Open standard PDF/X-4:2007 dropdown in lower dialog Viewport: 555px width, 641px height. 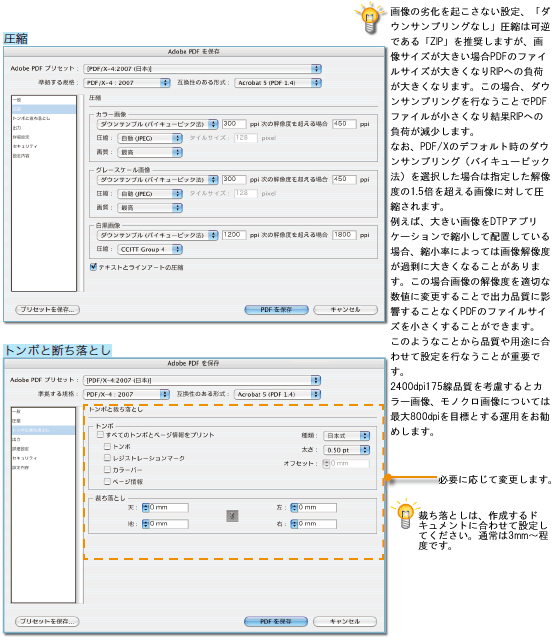coord(126,394)
